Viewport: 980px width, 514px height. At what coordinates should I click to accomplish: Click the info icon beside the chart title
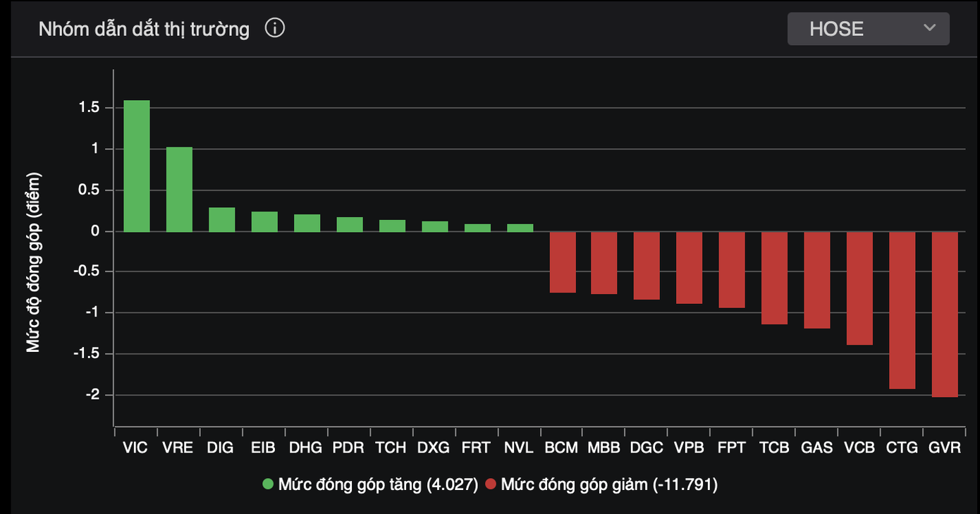click(x=275, y=29)
